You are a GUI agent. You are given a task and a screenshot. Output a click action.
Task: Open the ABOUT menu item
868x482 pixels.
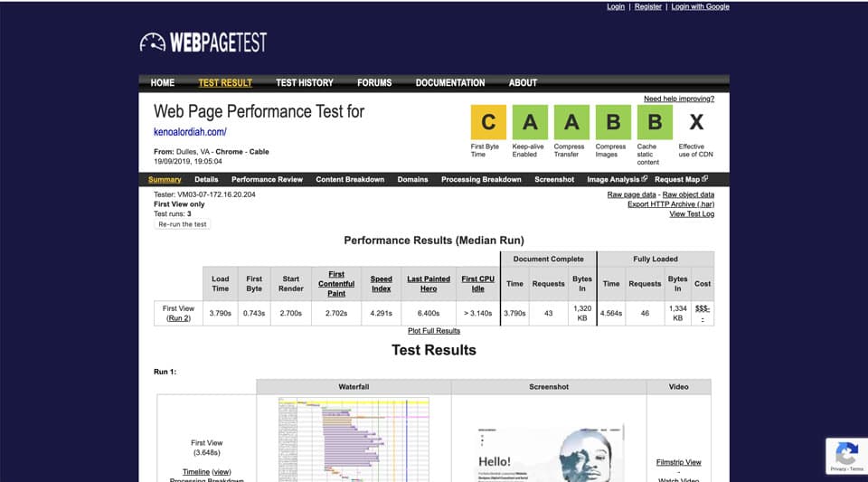523,83
